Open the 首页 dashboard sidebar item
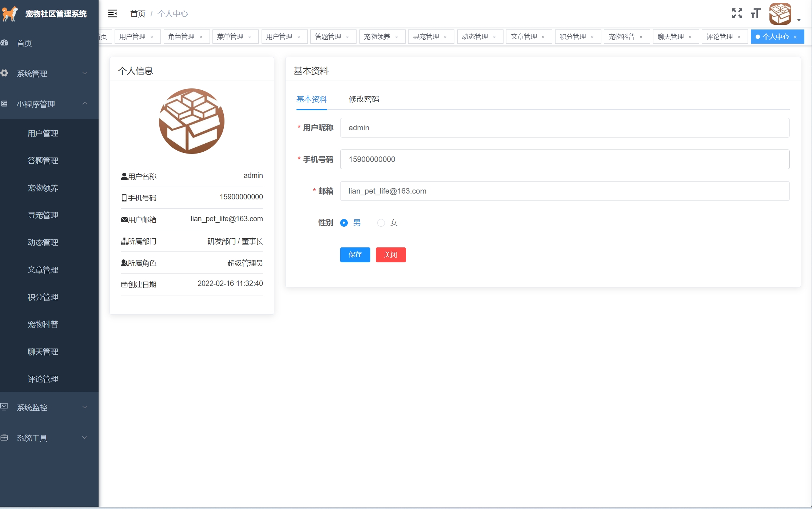 [x=24, y=43]
